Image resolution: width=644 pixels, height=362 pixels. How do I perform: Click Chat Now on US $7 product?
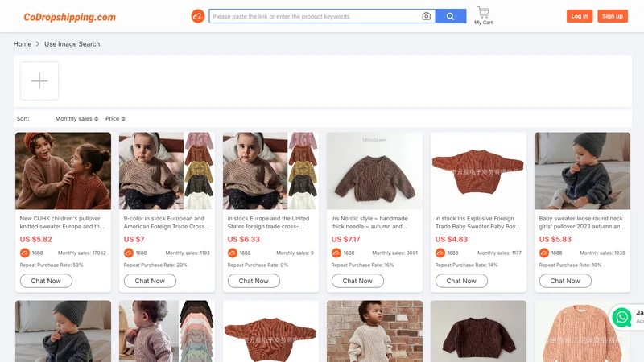pyautogui.click(x=150, y=281)
